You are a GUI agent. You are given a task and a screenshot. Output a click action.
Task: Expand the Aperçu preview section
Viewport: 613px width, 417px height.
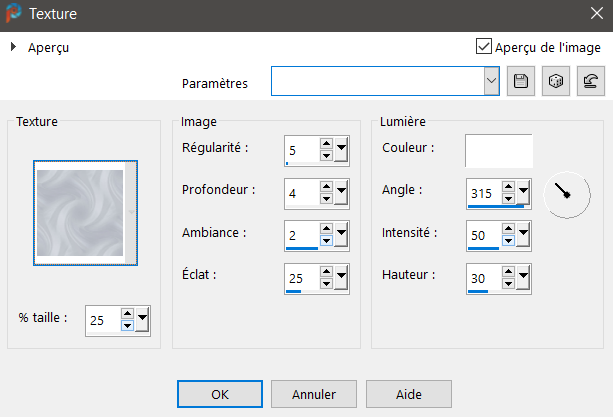13,47
